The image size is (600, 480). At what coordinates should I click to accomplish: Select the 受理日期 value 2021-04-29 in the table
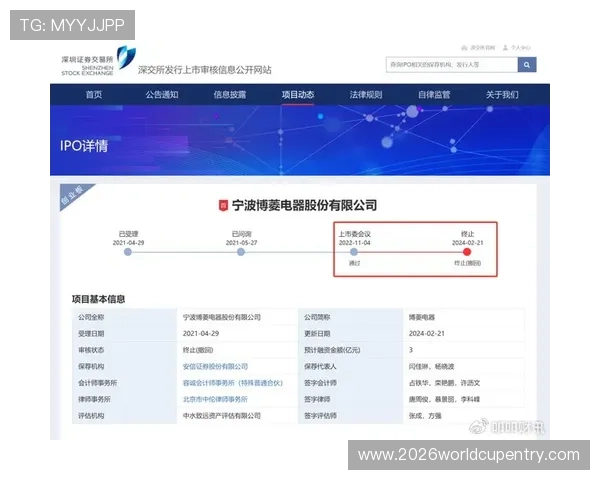coord(201,333)
